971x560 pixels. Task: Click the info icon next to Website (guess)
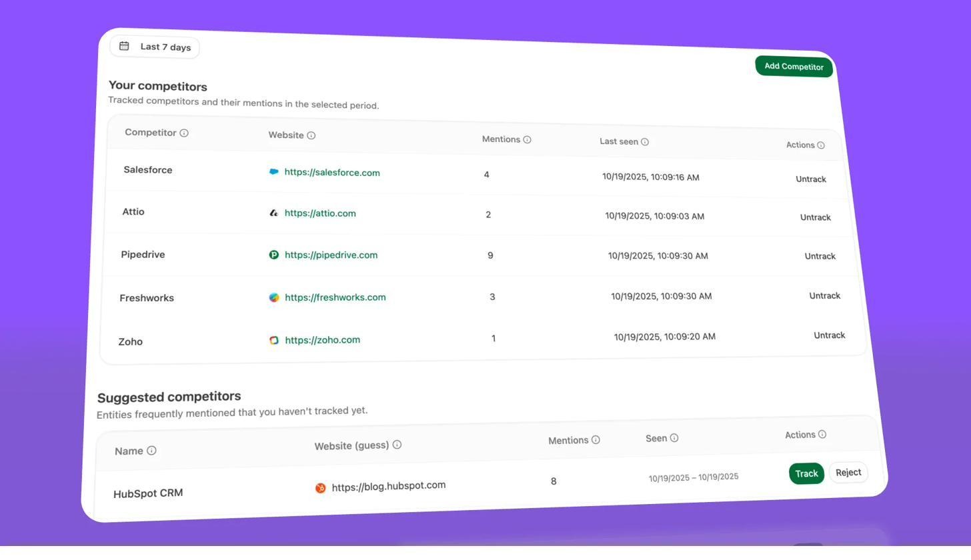397,444
